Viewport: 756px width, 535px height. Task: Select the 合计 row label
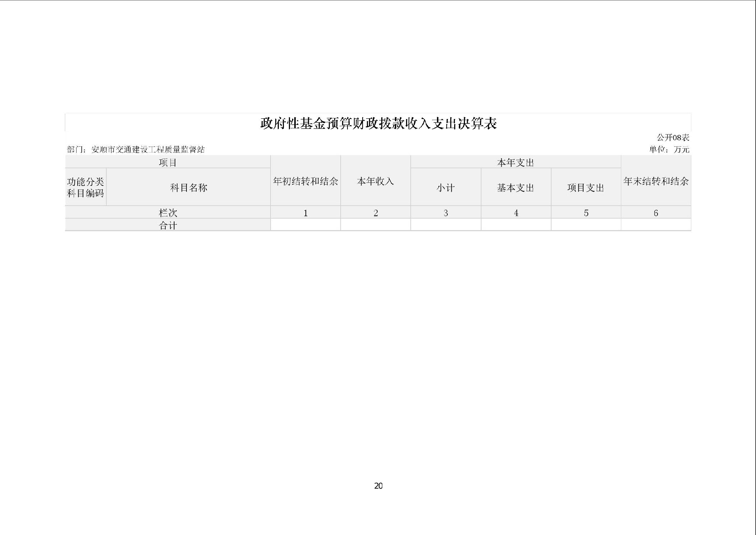[168, 225]
